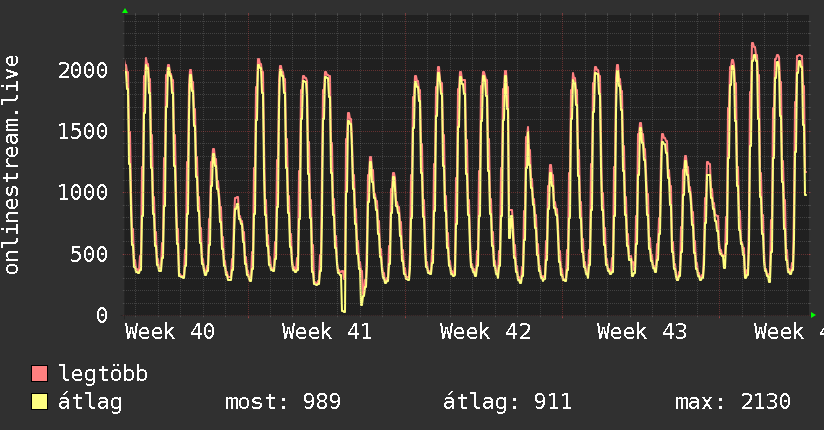The width and height of the screenshot is (824, 430).
Task: Click the green arrow atop y-axis
Action: [125, 11]
